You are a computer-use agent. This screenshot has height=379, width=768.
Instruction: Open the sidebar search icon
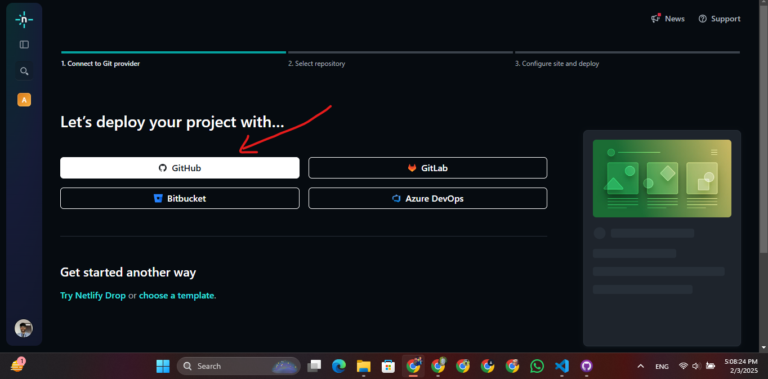tap(24, 71)
